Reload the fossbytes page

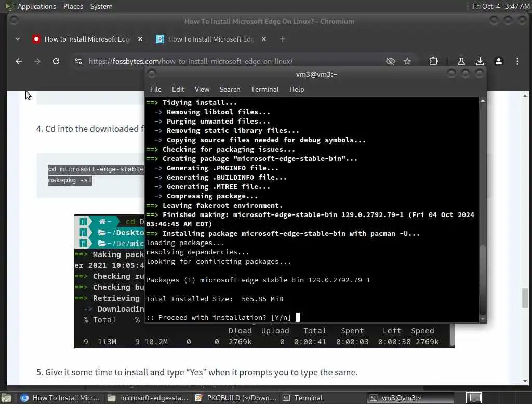coord(56,61)
